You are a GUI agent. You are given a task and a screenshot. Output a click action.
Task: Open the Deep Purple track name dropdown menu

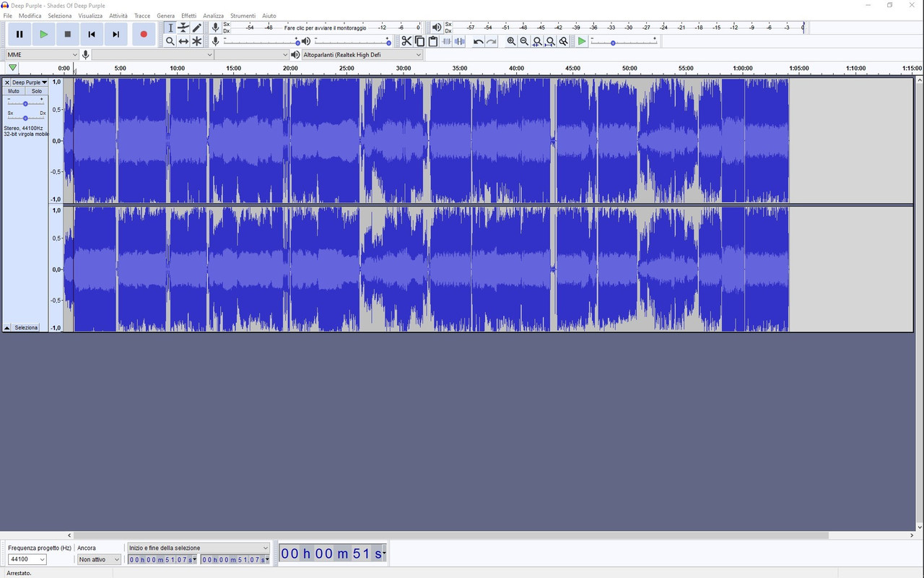coord(29,82)
